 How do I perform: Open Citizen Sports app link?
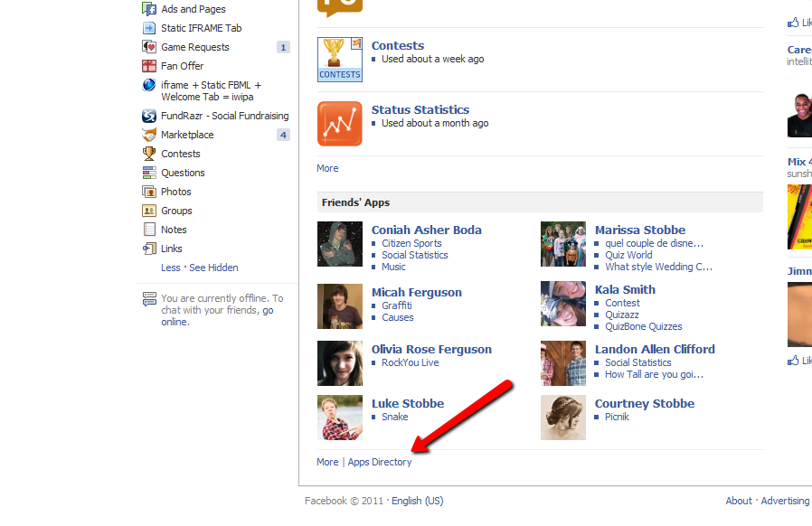point(411,243)
